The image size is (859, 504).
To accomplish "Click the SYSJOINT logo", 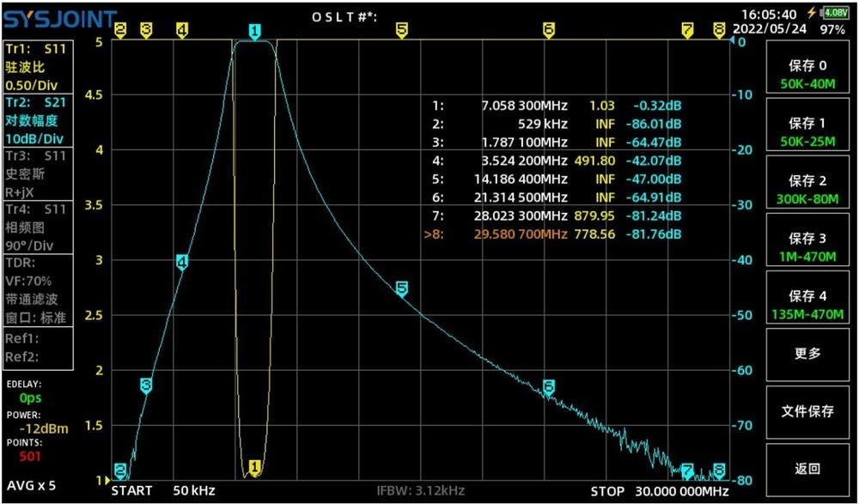I will click(x=58, y=14).
